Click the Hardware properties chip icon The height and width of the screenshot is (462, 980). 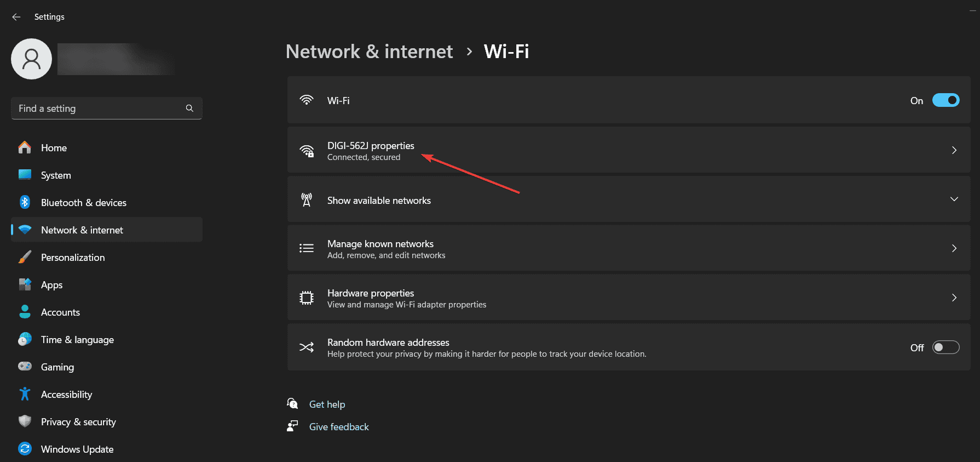307,298
